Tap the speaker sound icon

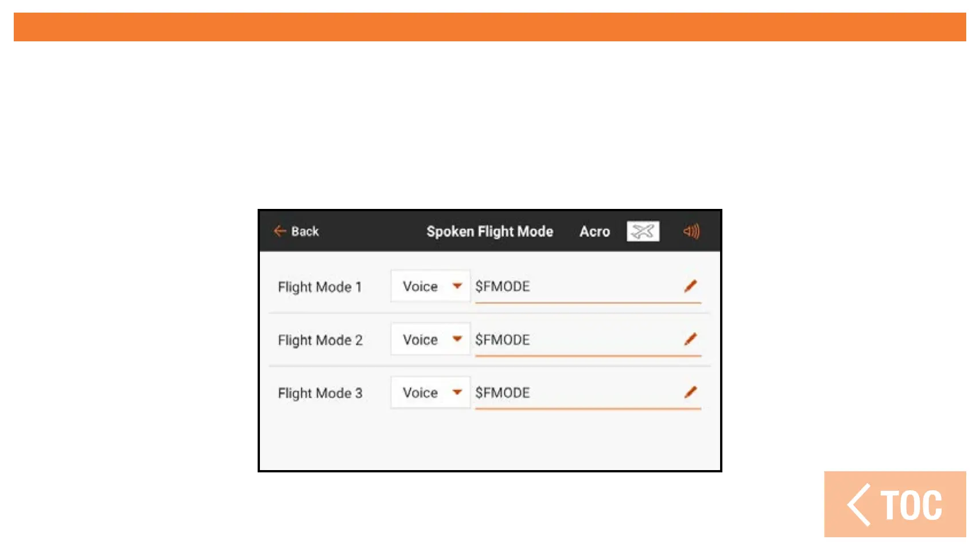coord(691,231)
